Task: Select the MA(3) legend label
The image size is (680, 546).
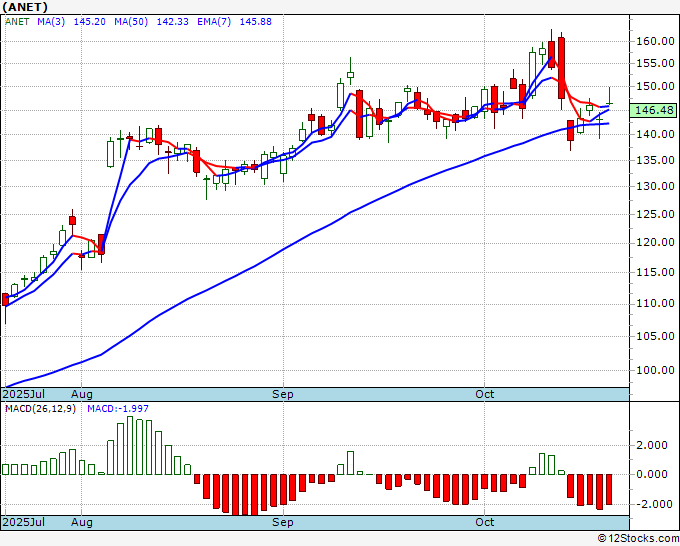Action: [x=51, y=22]
